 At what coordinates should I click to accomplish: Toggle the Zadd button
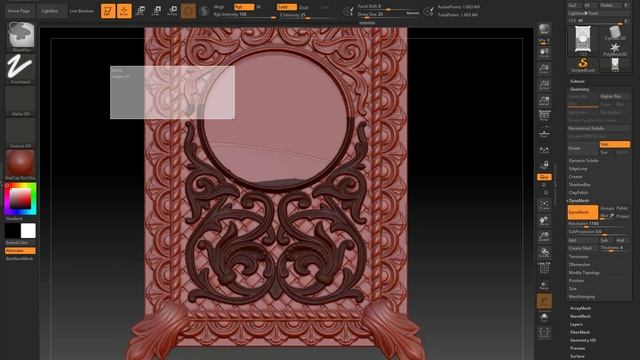[287, 7]
